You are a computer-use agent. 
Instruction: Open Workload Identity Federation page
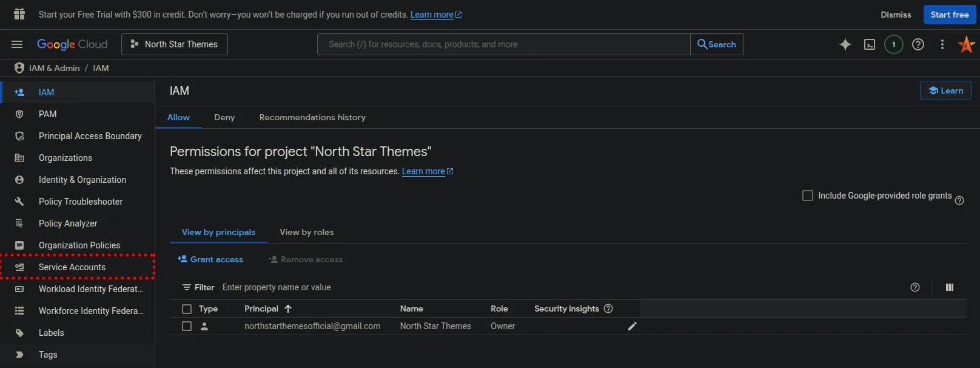tap(77, 289)
